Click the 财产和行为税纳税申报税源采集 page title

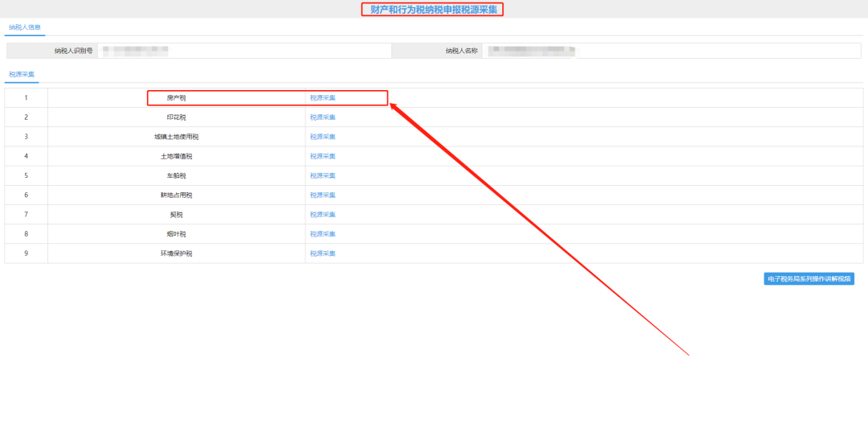click(x=433, y=10)
